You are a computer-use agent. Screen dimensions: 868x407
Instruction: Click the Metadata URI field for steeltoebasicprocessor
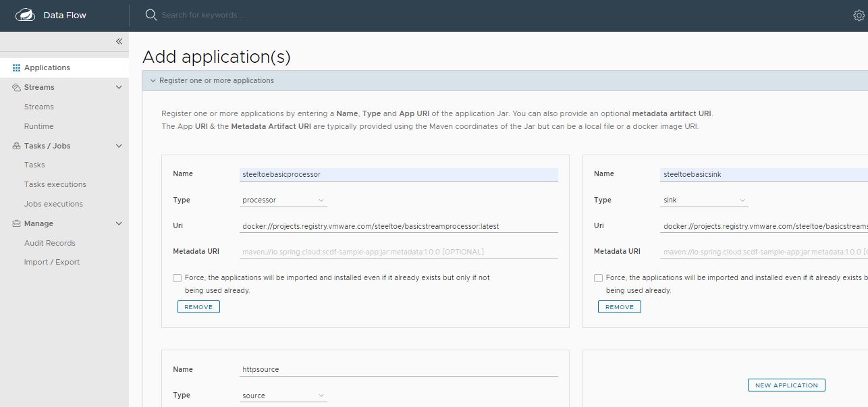pyautogui.click(x=400, y=251)
